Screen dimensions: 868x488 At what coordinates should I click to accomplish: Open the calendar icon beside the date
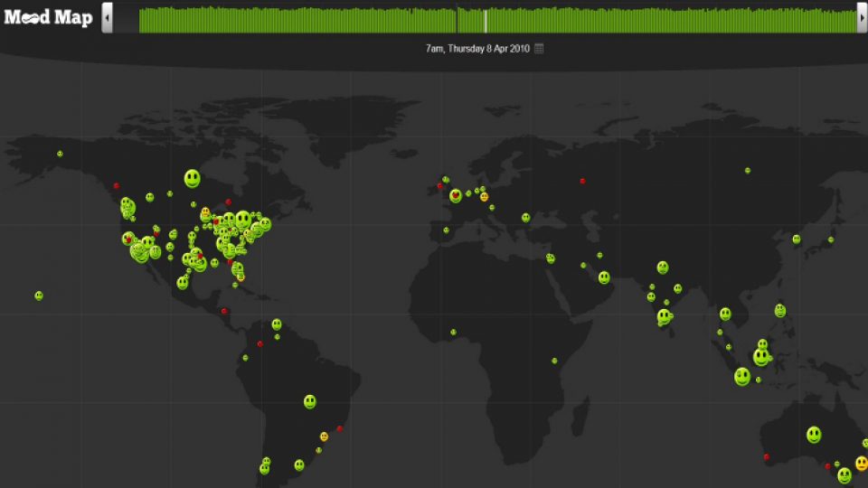tap(539, 49)
